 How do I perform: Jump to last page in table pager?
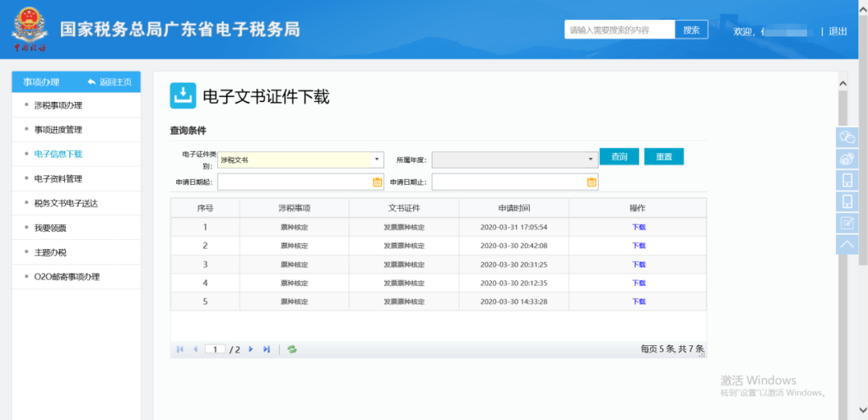(x=266, y=349)
